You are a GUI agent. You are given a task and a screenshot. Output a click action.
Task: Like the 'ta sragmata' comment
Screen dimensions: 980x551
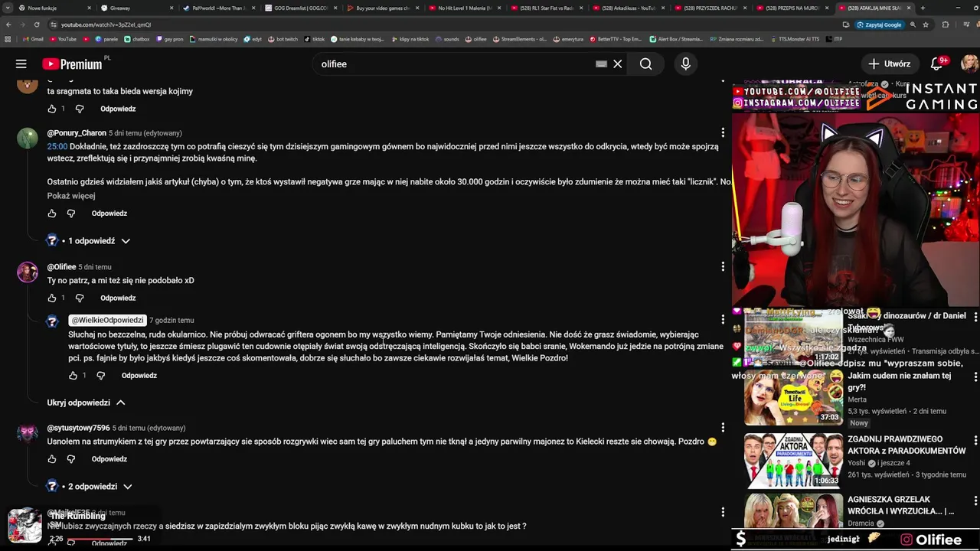(x=52, y=109)
